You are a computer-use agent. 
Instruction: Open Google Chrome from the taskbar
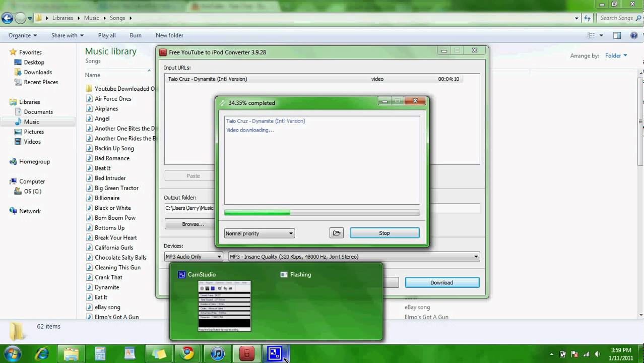pyautogui.click(x=188, y=353)
